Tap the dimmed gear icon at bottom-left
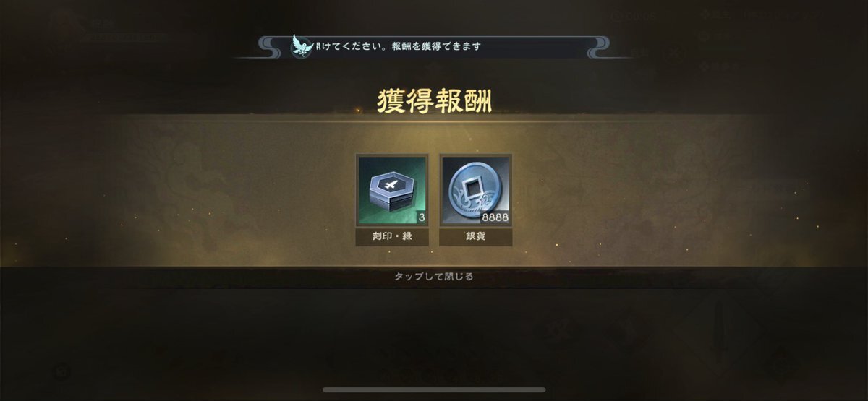This screenshot has height=401, width=868. (63, 372)
